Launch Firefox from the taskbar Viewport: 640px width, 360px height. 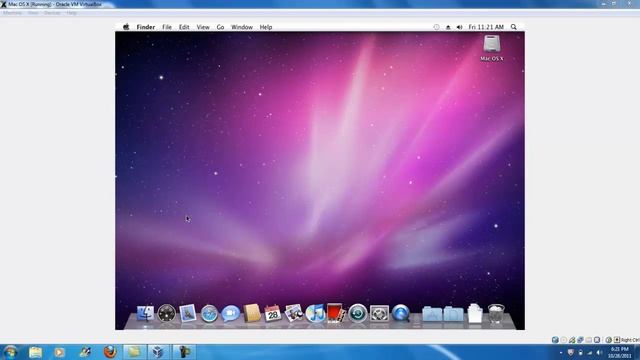(110, 352)
